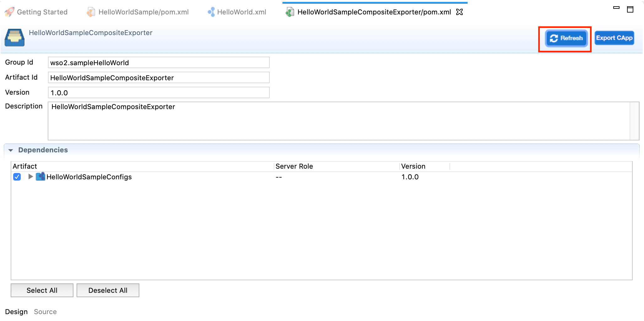644x321 pixels.
Task: Click the '--' server role cell
Action: 279,177
